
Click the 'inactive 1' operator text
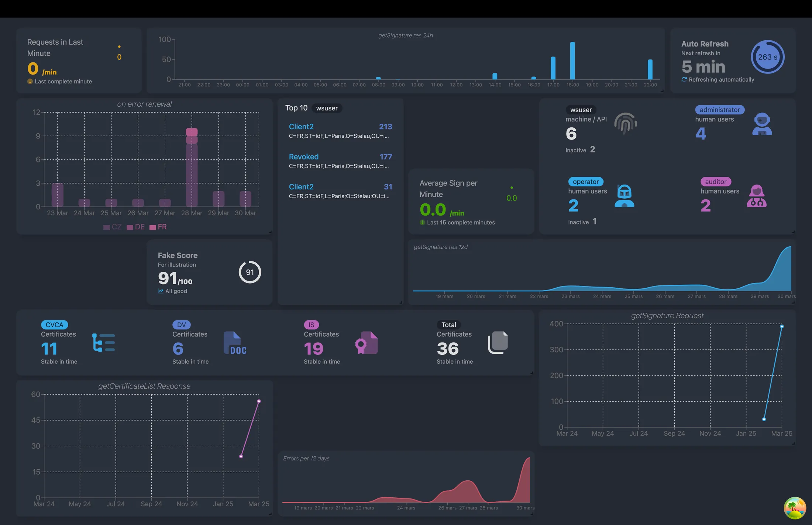click(x=582, y=222)
